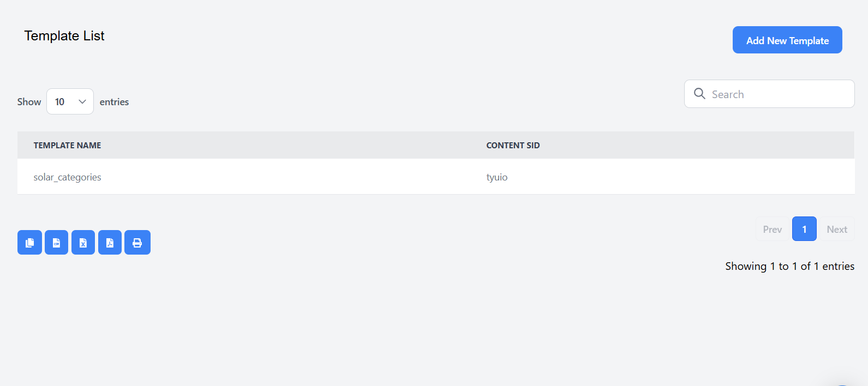
Task: Click the tyuio content SID cell
Action: click(496, 177)
